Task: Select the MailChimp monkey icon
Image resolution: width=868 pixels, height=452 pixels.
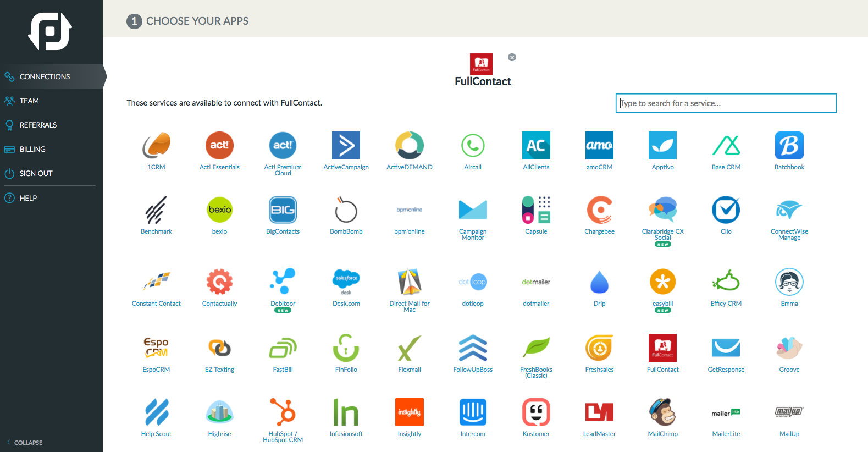Action: 662,412
